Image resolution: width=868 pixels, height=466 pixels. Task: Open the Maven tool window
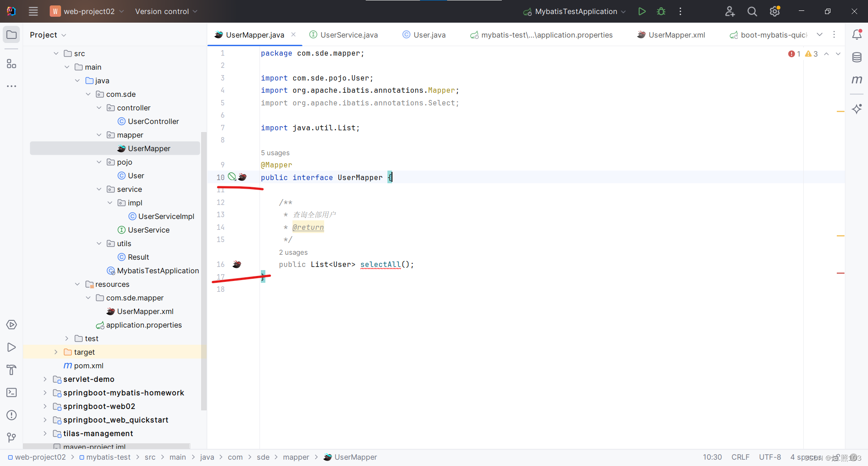(857, 80)
